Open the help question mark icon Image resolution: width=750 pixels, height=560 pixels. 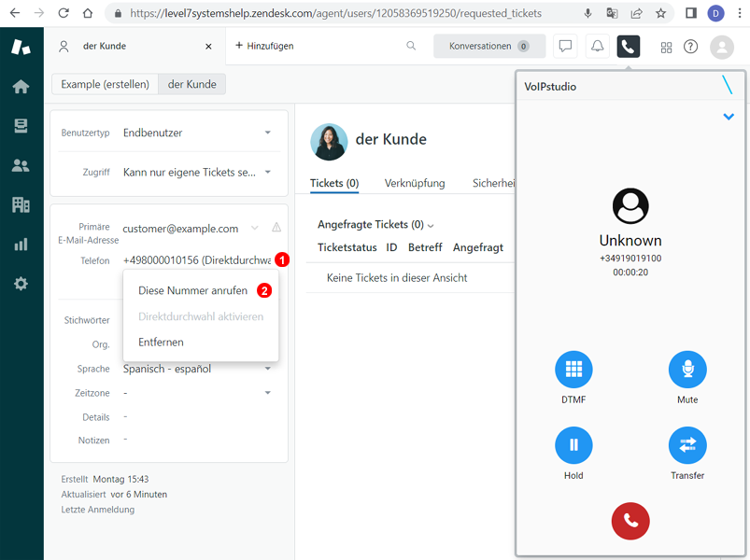click(692, 47)
